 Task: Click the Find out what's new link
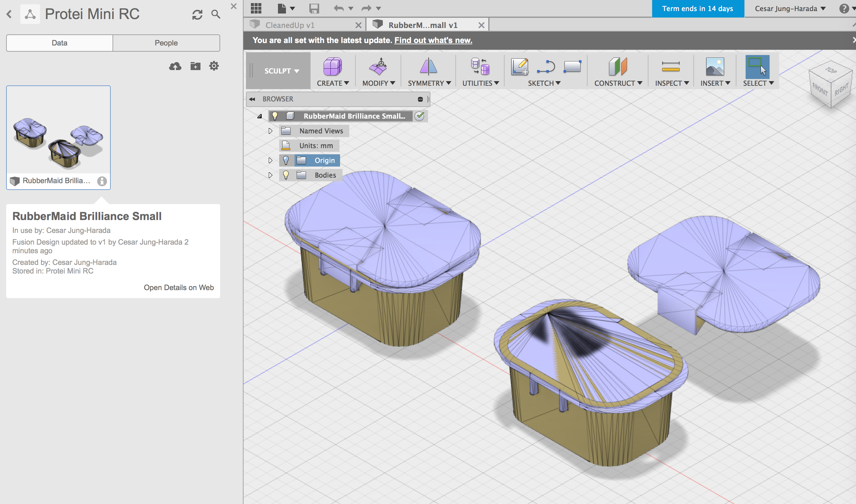coord(433,40)
